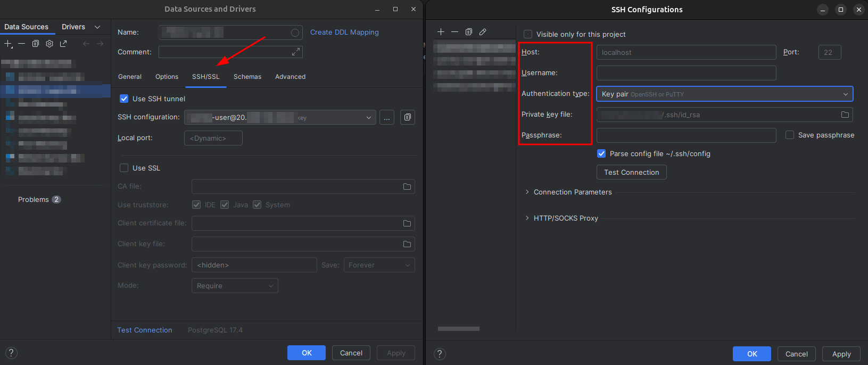Click Test Connection button in SSH Configurations

(x=631, y=172)
